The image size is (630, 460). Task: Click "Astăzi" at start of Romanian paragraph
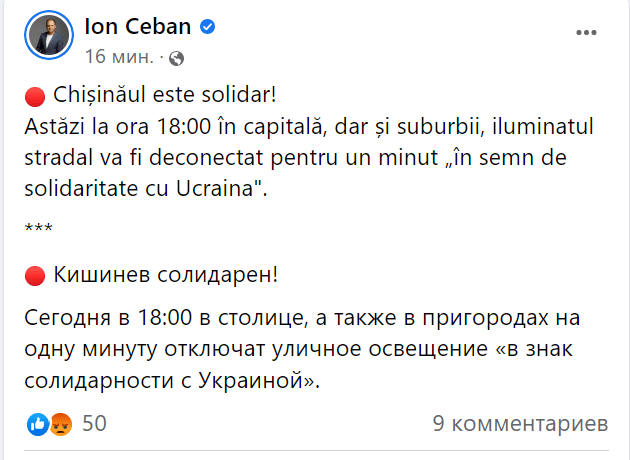tap(53, 127)
